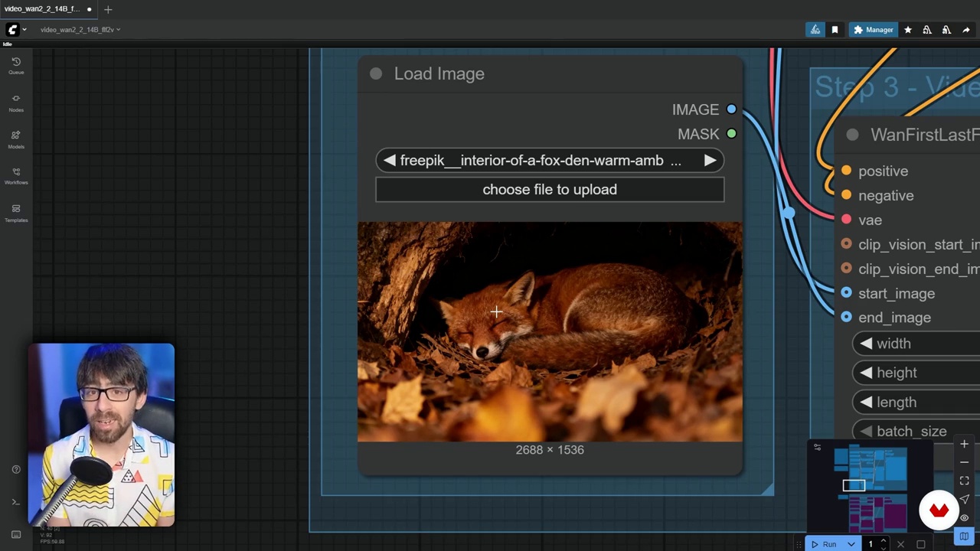Select next image with right arrow

click(x=710, y=161)
